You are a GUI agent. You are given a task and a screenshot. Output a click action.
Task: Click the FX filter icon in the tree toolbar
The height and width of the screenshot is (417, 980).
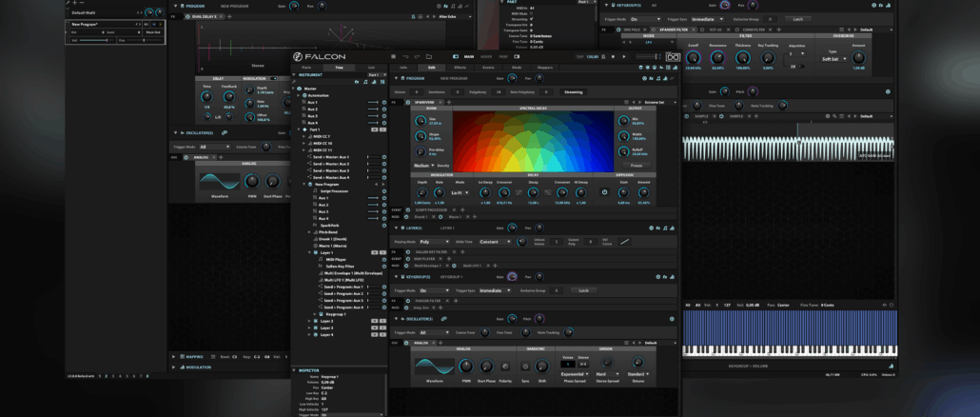(357, 81)
